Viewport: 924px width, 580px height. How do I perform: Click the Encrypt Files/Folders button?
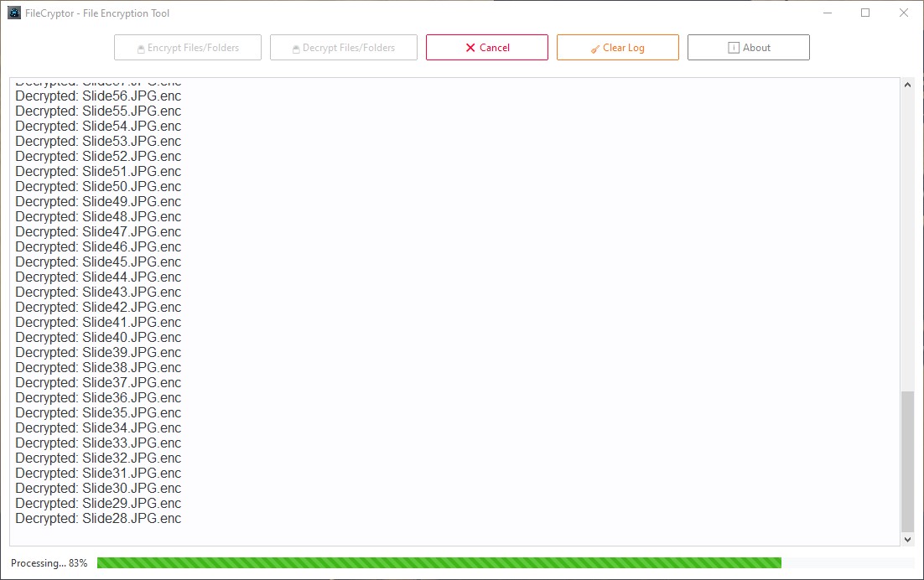pos(187,48)
